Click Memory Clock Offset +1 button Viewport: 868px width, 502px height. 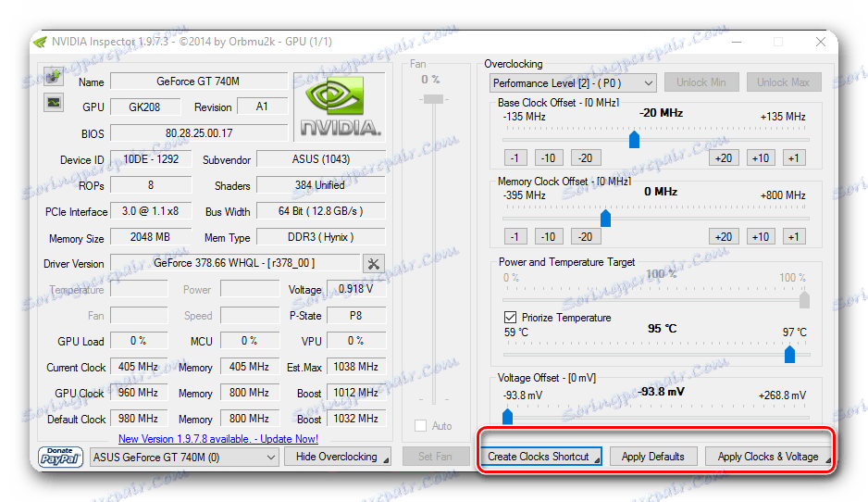click(x=794, y=236)
